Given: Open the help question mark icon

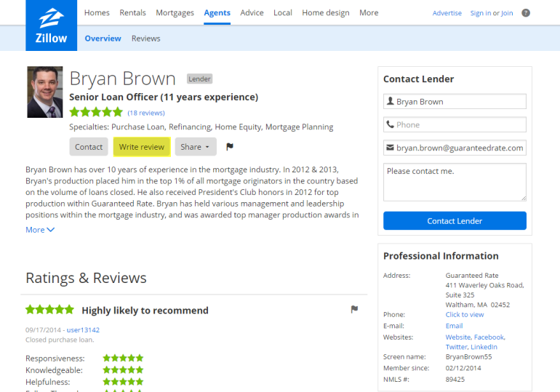Looking at the screenshot, I should [x=526, y=13].
